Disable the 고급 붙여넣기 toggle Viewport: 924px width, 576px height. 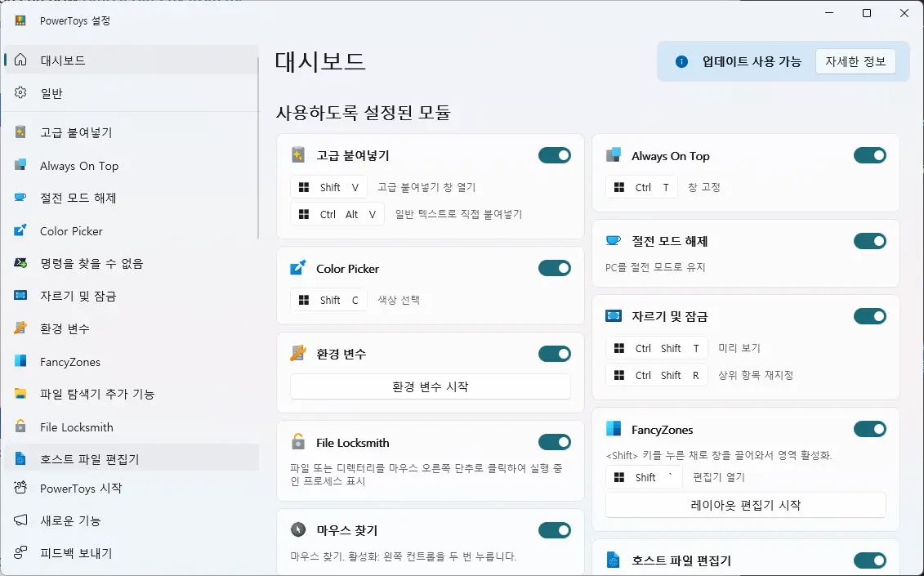[x=555, y=155]
